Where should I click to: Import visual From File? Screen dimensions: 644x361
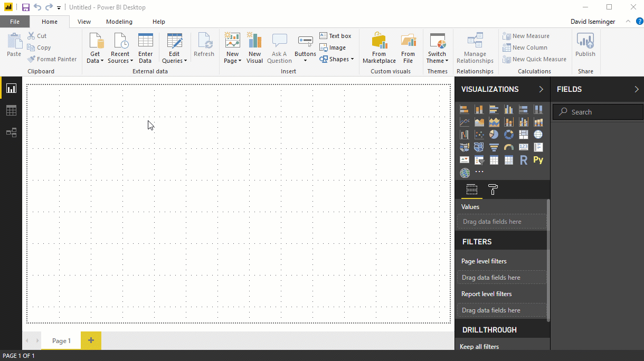[408, 49]
